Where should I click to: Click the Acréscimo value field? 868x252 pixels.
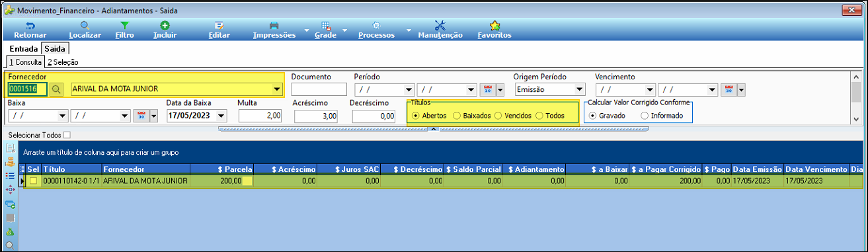click(x=317, y=116)
